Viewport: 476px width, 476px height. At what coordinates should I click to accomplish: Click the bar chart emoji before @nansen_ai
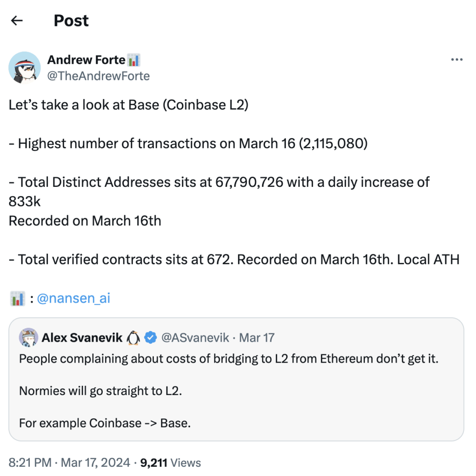click(x=17, y=298)
